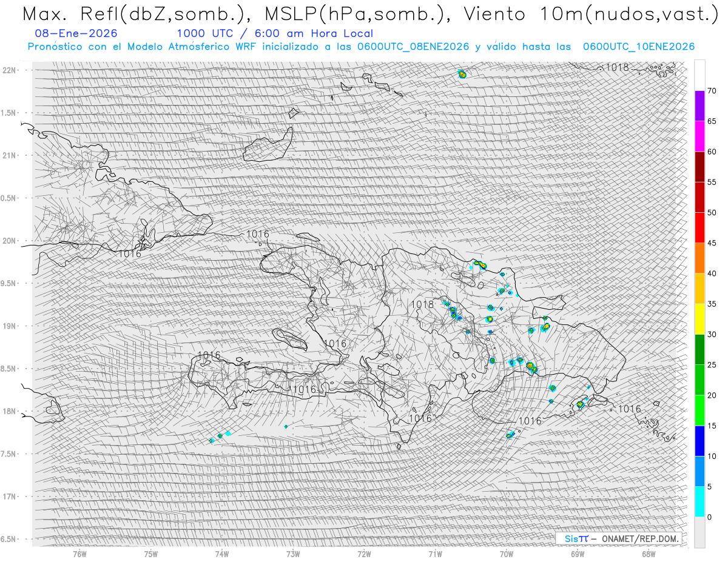
Task: Click the bright green 15–20 dBZ color segment
Action: [x=699, y=410]
